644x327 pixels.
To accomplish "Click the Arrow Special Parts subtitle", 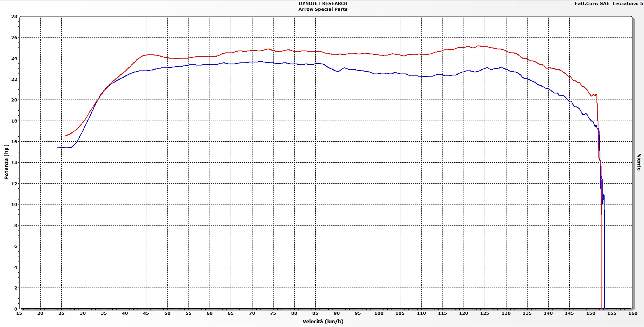I will (x=323, y=9).
